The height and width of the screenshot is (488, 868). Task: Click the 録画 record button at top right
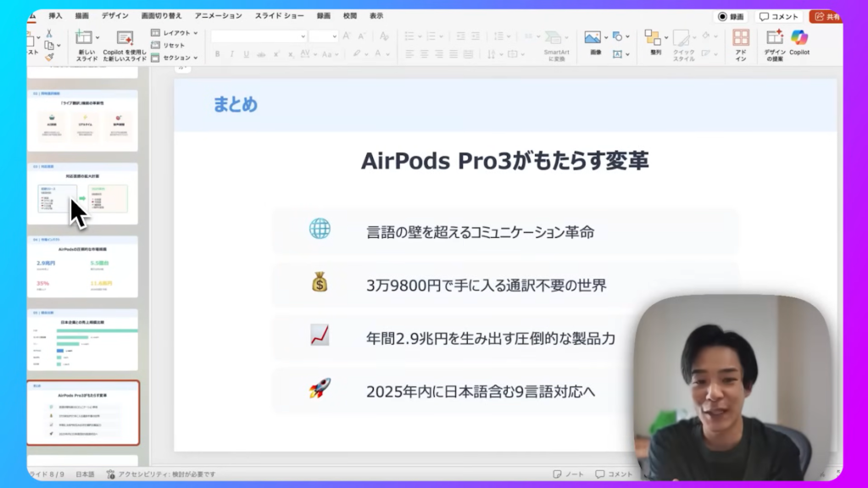731,17
